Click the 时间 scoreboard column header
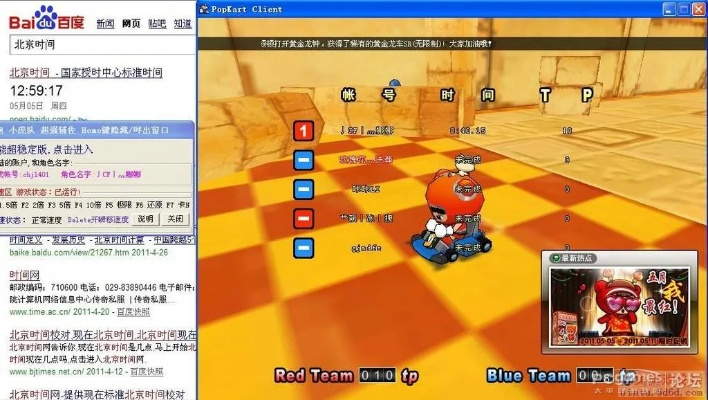Screen dimensions: 708x400 click(468, 95)
